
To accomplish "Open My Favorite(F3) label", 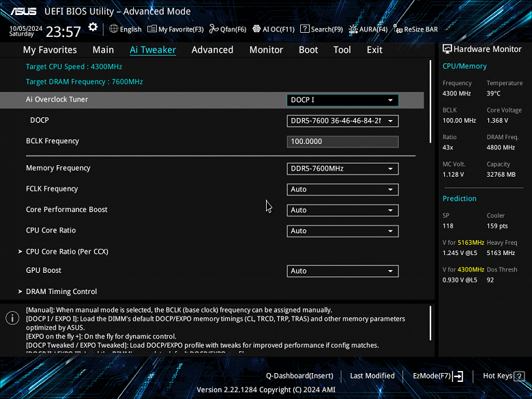I will tap(181, 29).
